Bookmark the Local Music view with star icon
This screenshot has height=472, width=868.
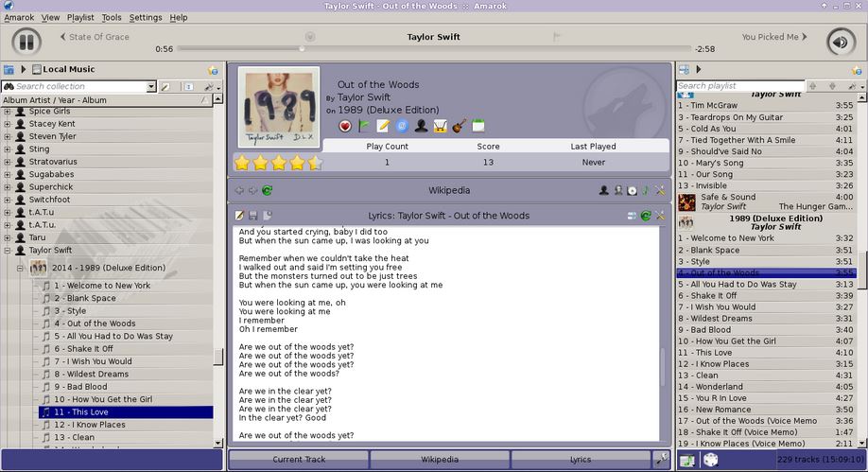[213, 70]
